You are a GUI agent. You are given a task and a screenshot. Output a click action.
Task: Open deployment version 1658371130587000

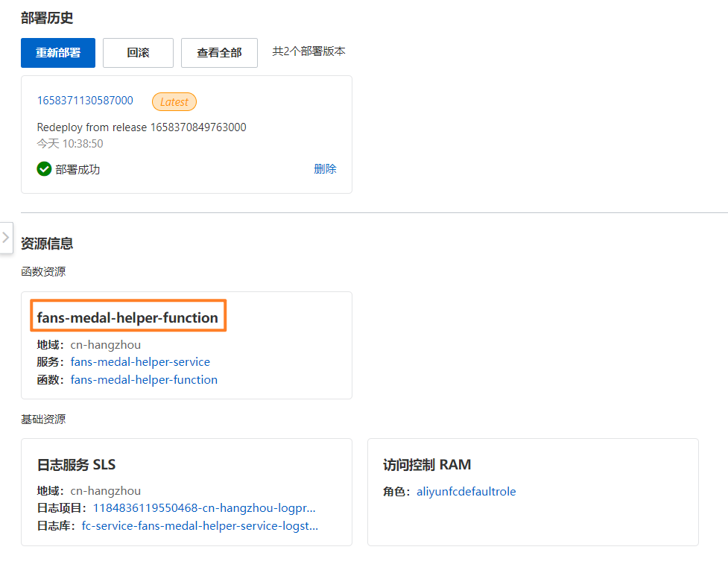(85, 101)
